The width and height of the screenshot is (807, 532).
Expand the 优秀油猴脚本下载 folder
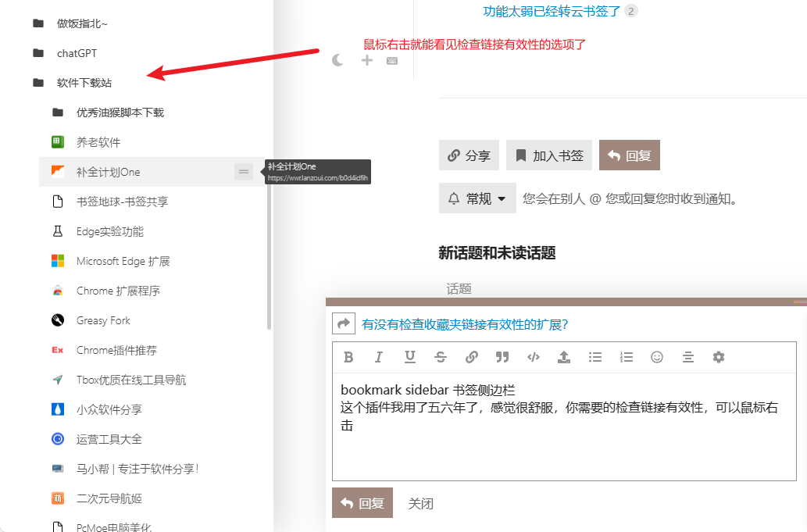tap(120, 112)
